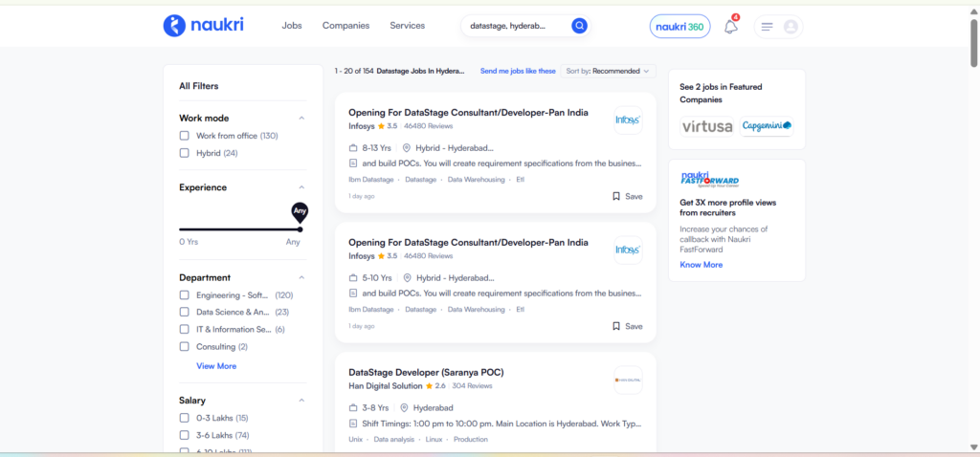
Task: Open the Companies menu
Action: 345,26
